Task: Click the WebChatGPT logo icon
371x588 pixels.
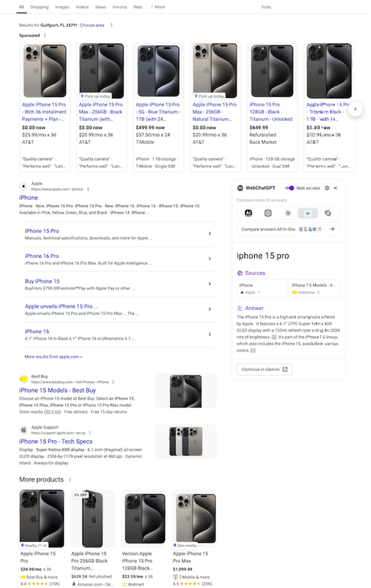Action: click(x=240, y=188)
